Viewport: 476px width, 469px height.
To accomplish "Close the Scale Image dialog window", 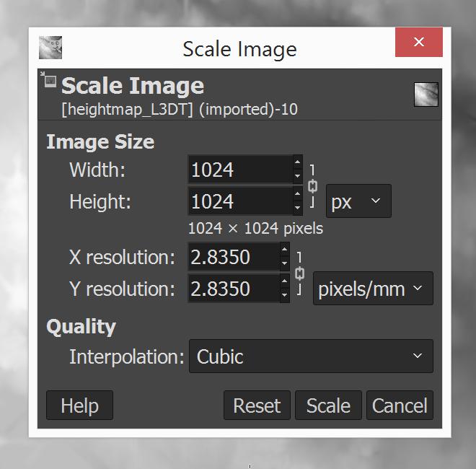I will (419, 42).
